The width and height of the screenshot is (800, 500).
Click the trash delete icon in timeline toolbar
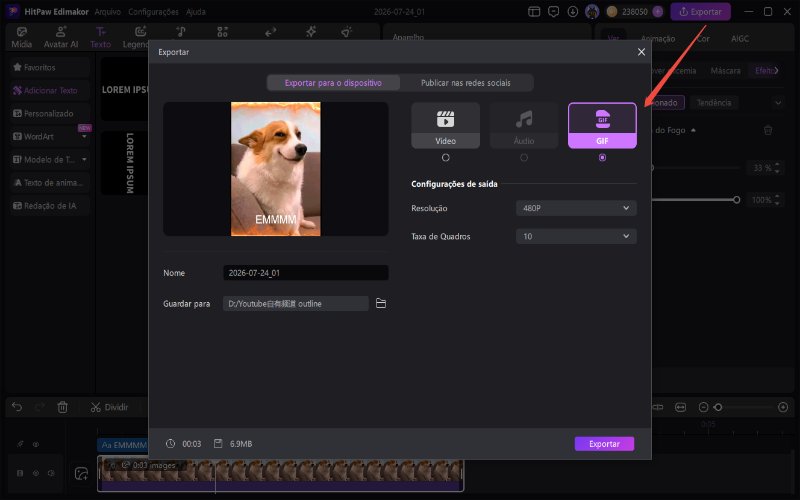coord(62,407)
